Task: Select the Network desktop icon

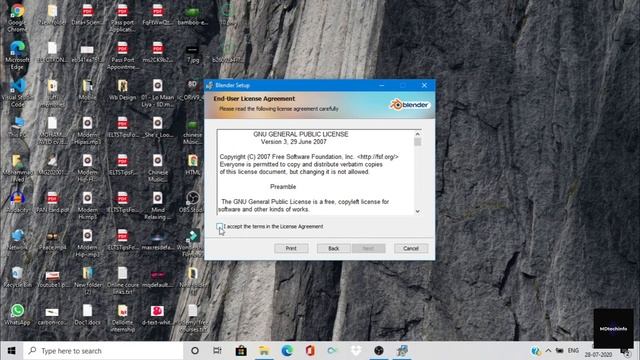Action: click(17, 239)
